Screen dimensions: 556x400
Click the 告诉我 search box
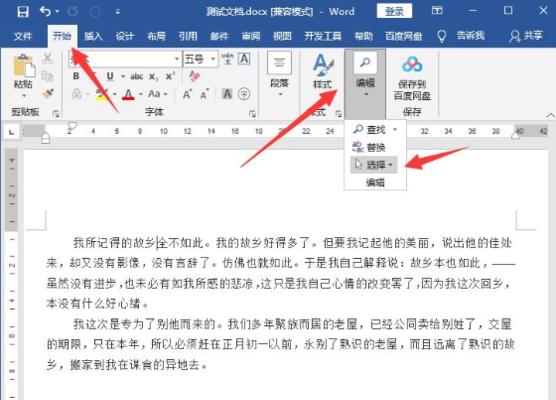pyautogui.click(x=470, y=35)
